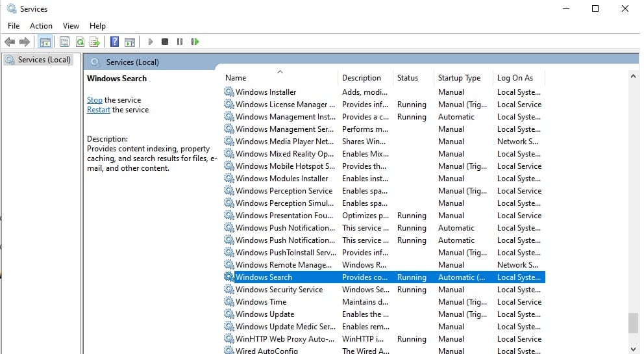
Task: Click the Forward arrow toolbar icon
Action: coord(25,42)
